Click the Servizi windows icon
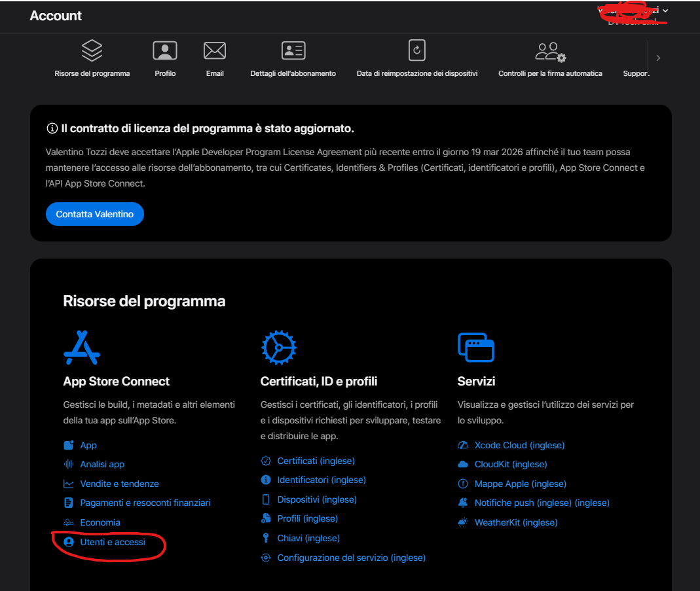The height and width of the screenshot is (591, 700). (x=476, y=348)
